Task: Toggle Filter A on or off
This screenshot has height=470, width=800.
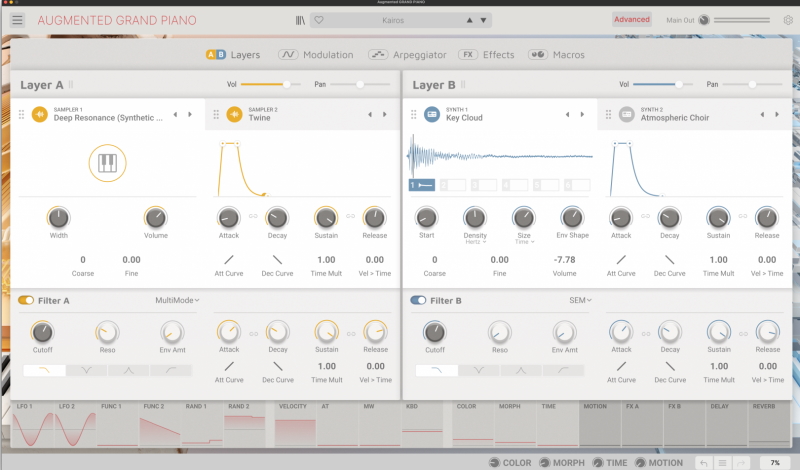Action: point(26,300)
